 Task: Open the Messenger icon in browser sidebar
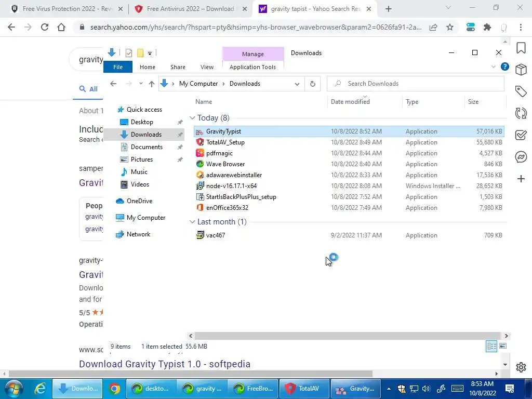521,157
